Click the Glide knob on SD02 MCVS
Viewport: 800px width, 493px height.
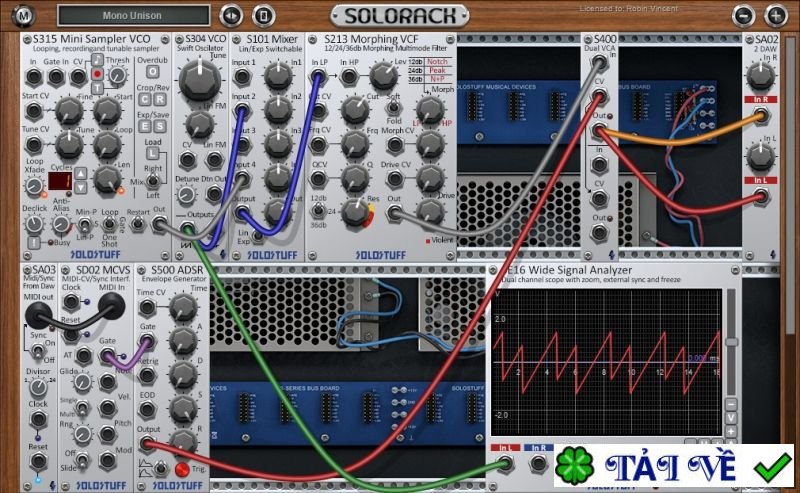pos(83,382)
